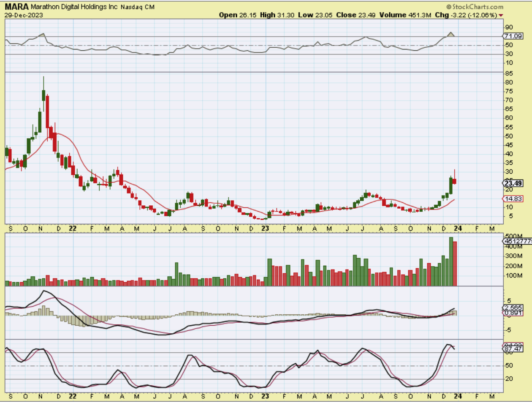Click the November 2021 peak candle wick

[x=43, y=82]
